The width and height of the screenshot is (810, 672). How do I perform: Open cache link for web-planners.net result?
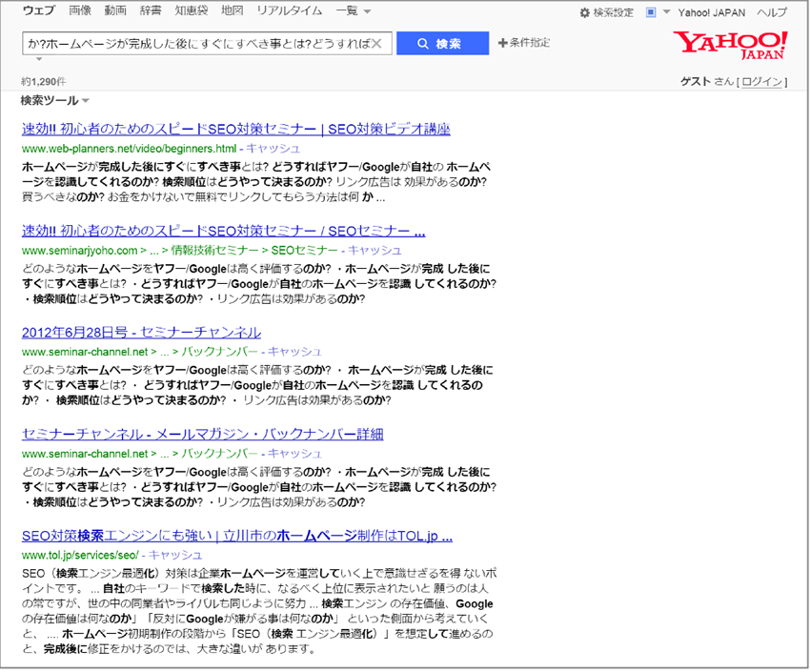click(x=273, y=149)
